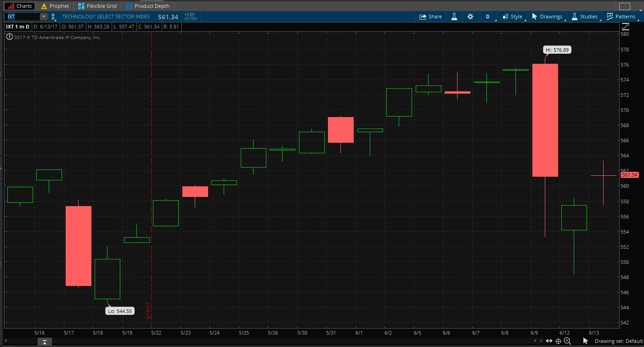Screen dimensions: 644x347
Task: Select the pointer drawing tool icon
Action: [x=586, y=341]
